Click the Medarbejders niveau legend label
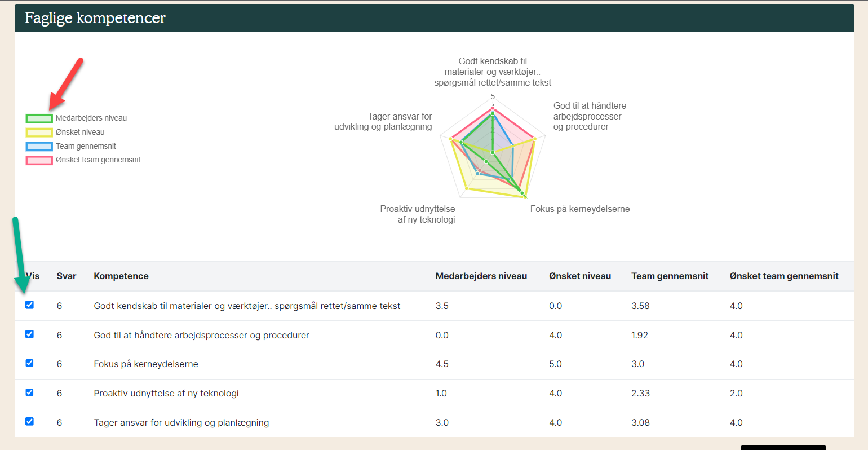This screenshot has width=868, height=450. (x=91, y=118)
